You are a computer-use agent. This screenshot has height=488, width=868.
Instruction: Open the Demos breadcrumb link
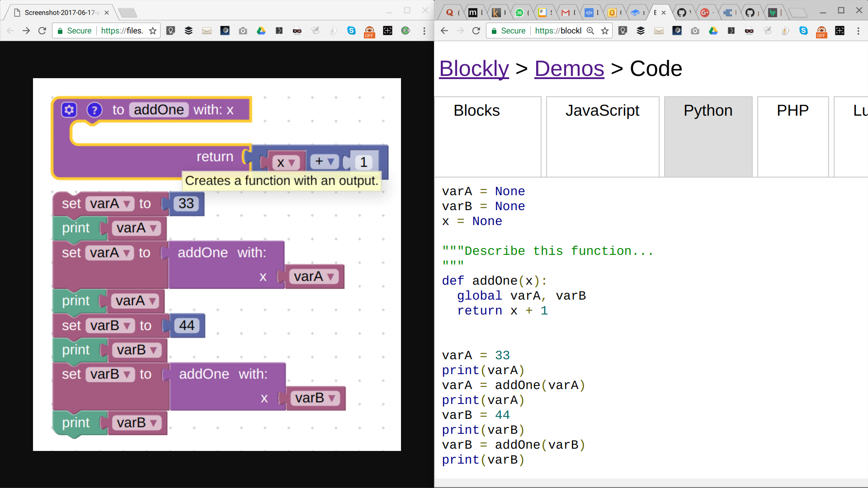[569, 69]
